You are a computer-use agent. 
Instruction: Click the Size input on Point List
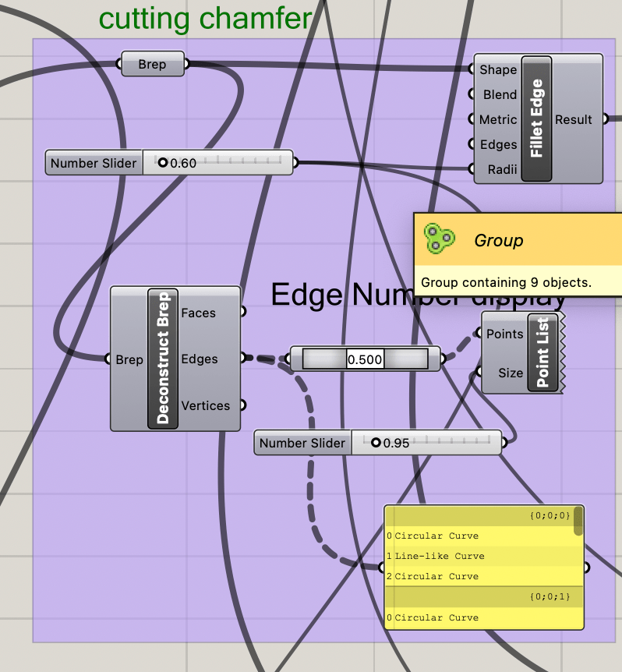pyautogui.click(x=510, y=373)
